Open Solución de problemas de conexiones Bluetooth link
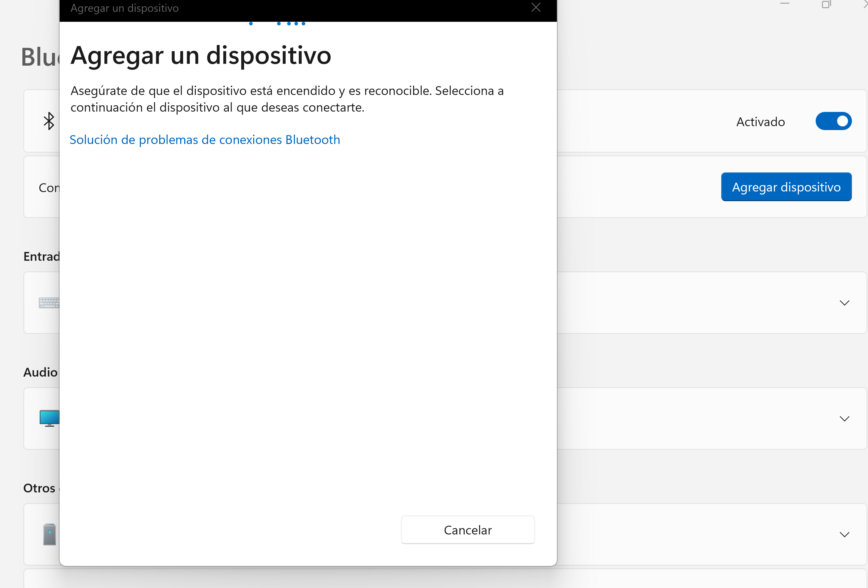Screen dimensions: 868x588 (205, 140)
